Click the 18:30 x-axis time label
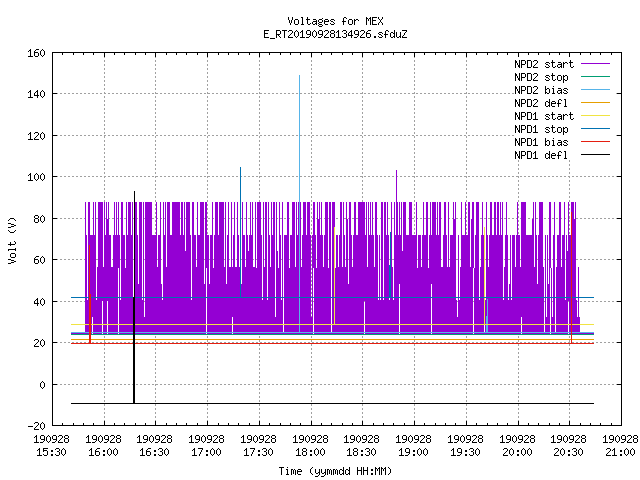 (x=362, y=453)
